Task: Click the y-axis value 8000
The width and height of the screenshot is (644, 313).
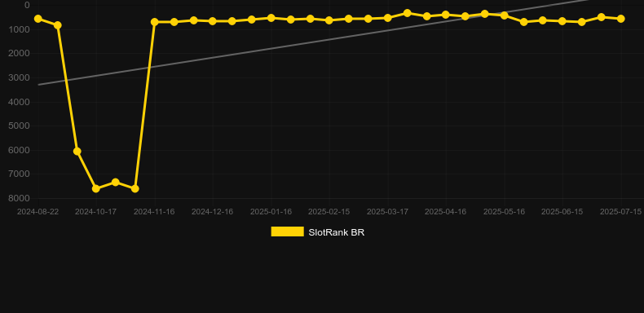Action: pyautogui.click(x=20, y=198)
